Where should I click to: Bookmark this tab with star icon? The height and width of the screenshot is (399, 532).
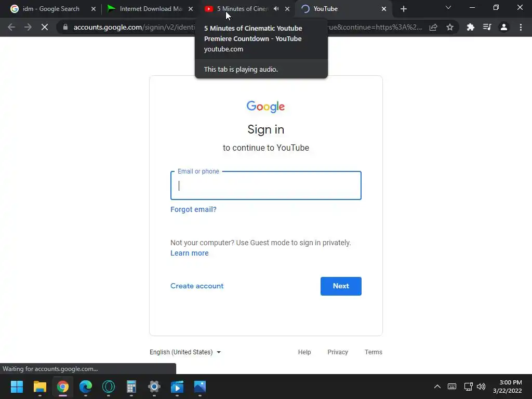pyautogui.click(x=450, y=27)
